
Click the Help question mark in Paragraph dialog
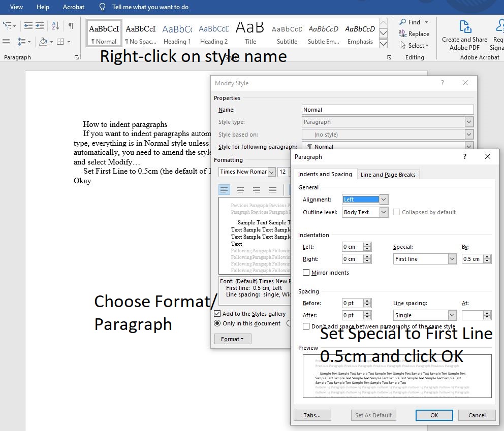click(464, 156)
